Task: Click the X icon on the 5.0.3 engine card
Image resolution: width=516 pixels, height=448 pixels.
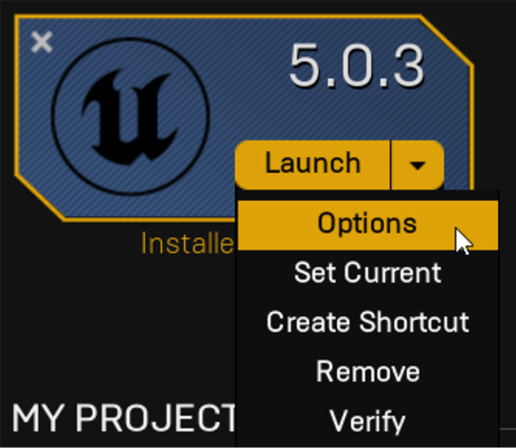Action: pyautogui.click(x=42, y=42)
